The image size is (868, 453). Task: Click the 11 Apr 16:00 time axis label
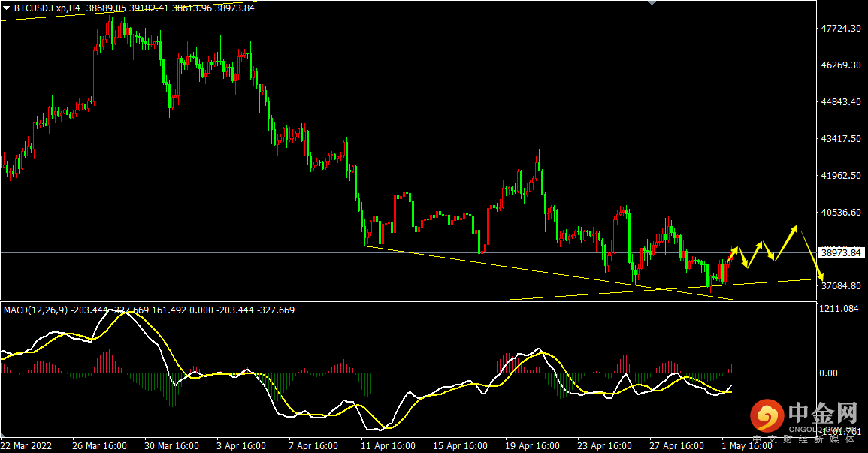coord(388,445)
